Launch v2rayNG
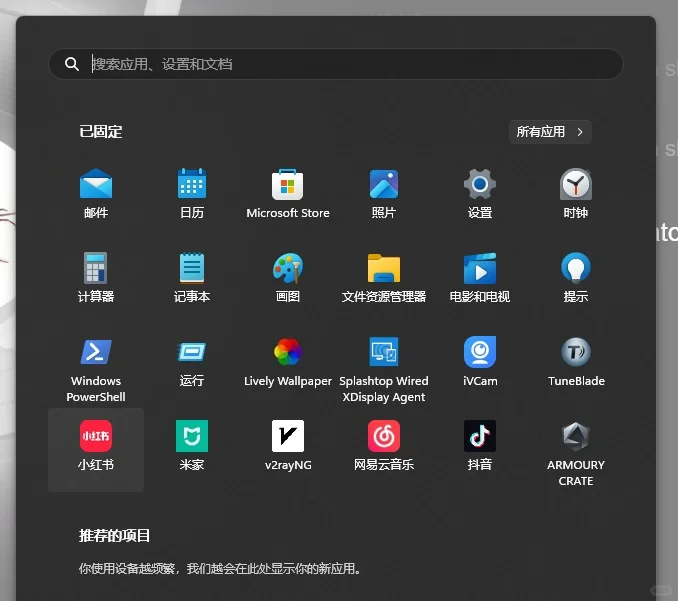 point(288,445)
